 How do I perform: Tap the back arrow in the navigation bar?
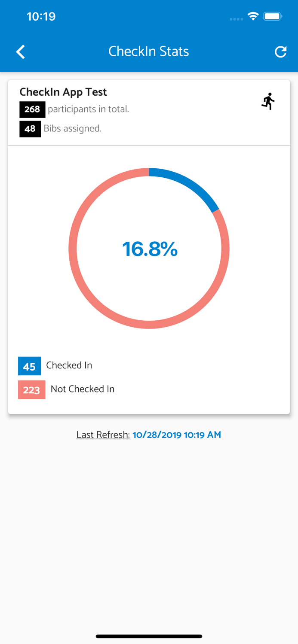(x=20, y=52)
